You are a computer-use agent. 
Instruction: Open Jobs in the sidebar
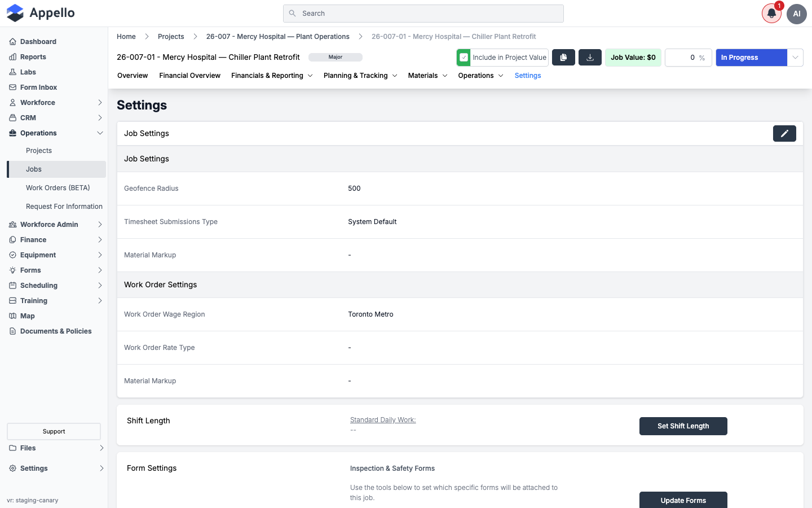tap(56, 169)
